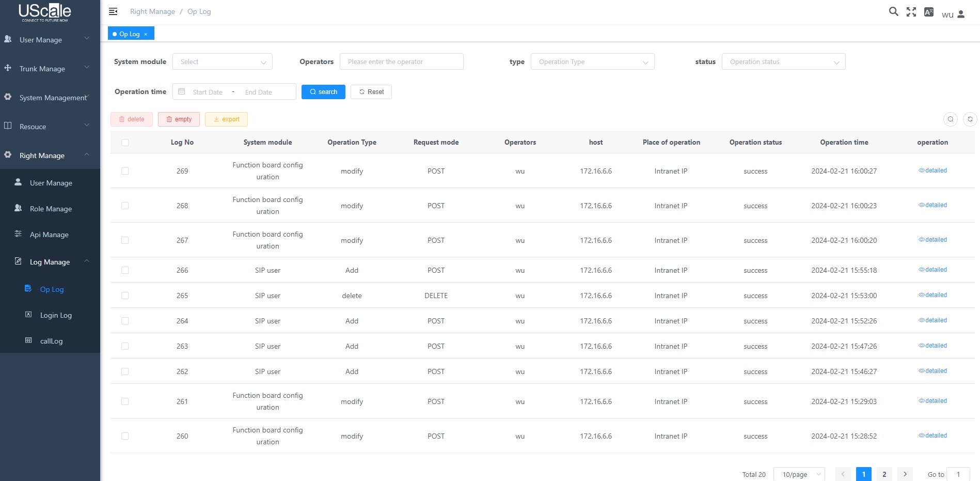Screen dimensions: 980x481
Task: Check the row for log 265
Action: pyautogui.click(x=125, y=296)
